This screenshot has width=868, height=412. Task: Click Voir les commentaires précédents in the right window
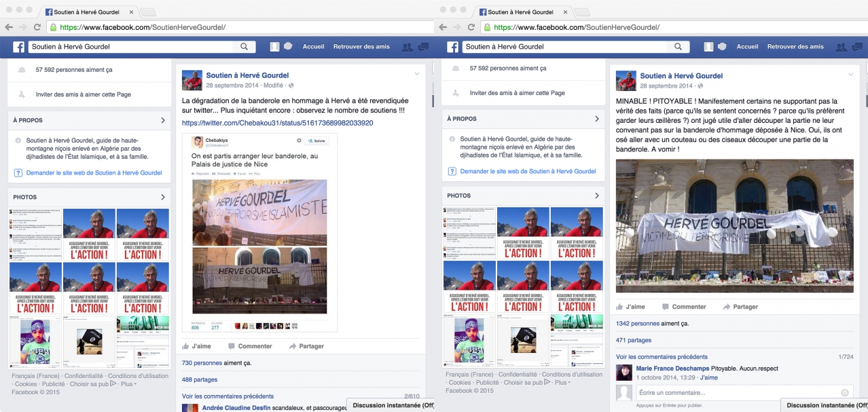[662, 357]
